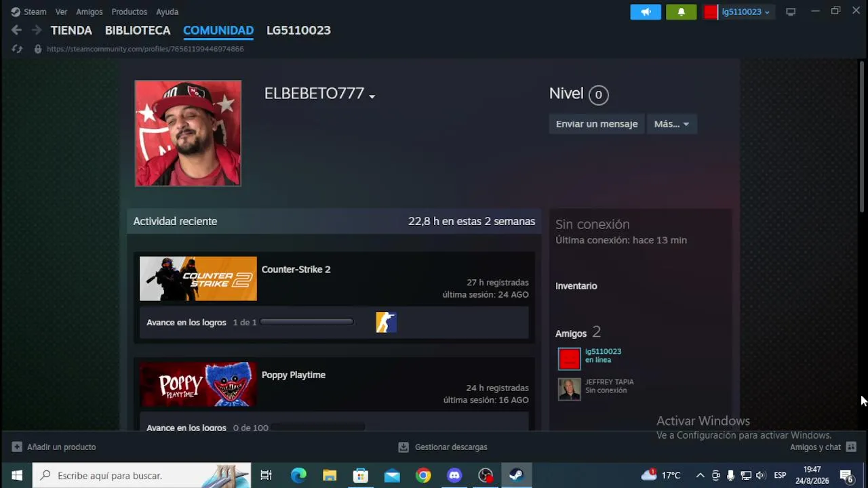
Task: Switch to the TIENDA tab
Action: [71, 30]
